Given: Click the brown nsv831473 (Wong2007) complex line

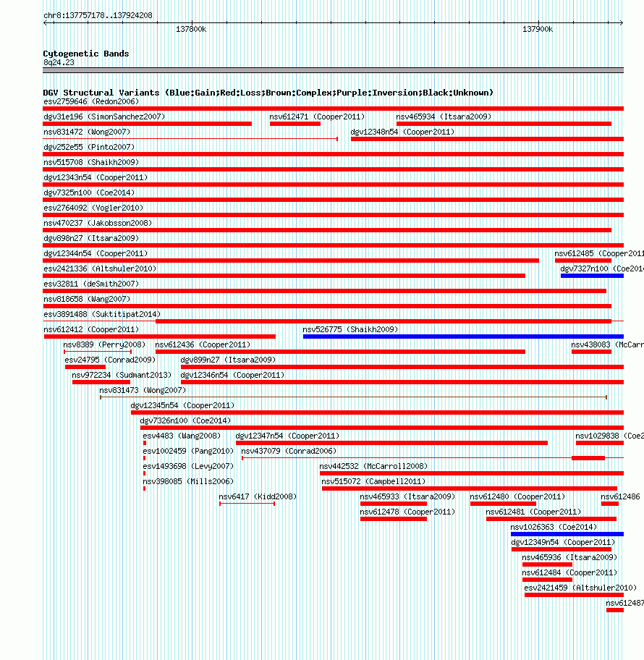Looking at the screenshot, I should pos(354,397).
